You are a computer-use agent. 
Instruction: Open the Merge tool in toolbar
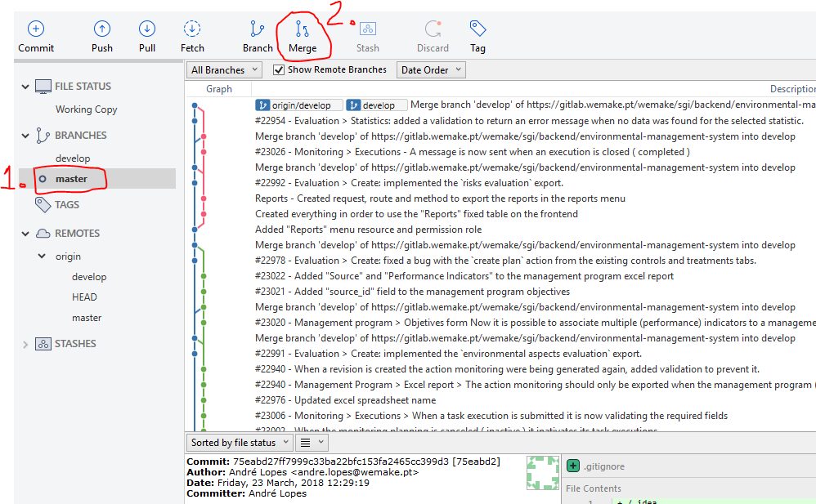pos(303,30)
